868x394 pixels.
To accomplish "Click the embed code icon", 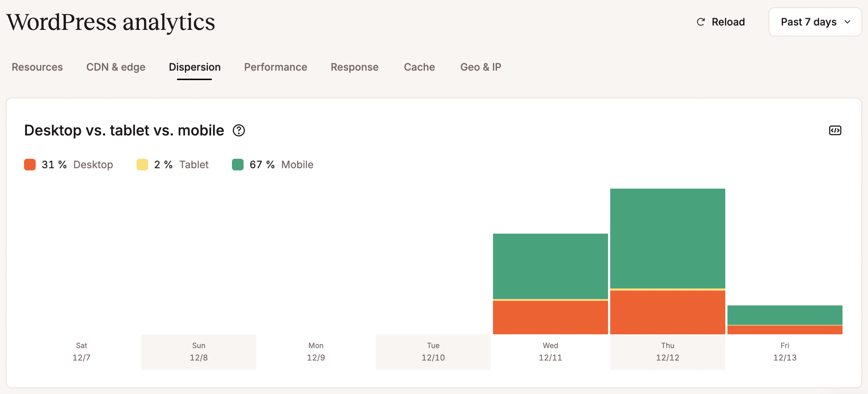I will pos(835,130).
